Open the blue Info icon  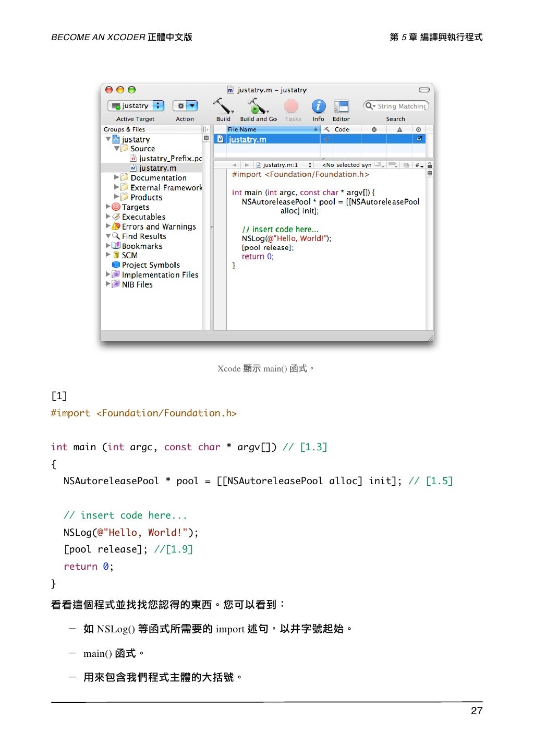point(319,106)
